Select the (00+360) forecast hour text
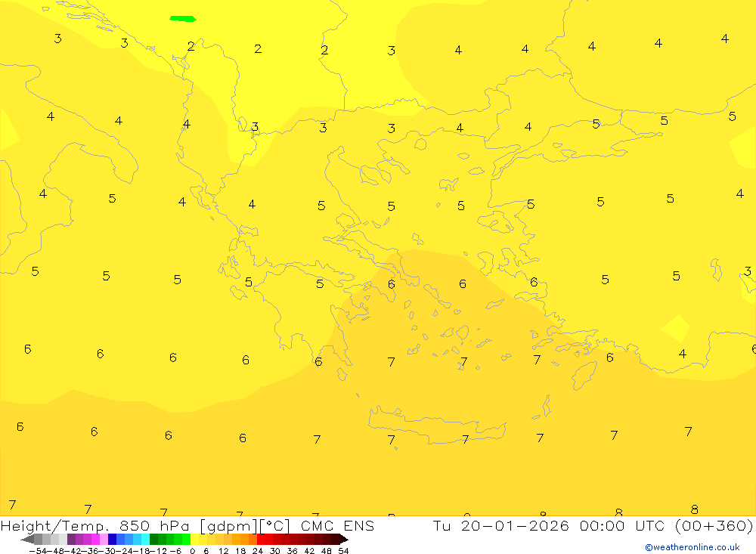Screen dimensions: 756x554 (714, 526)
